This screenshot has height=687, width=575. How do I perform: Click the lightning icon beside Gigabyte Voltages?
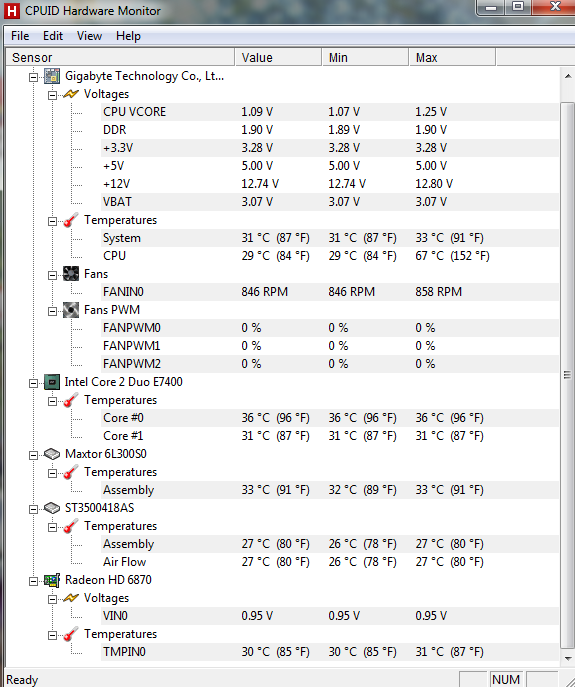tap(71, 94)
